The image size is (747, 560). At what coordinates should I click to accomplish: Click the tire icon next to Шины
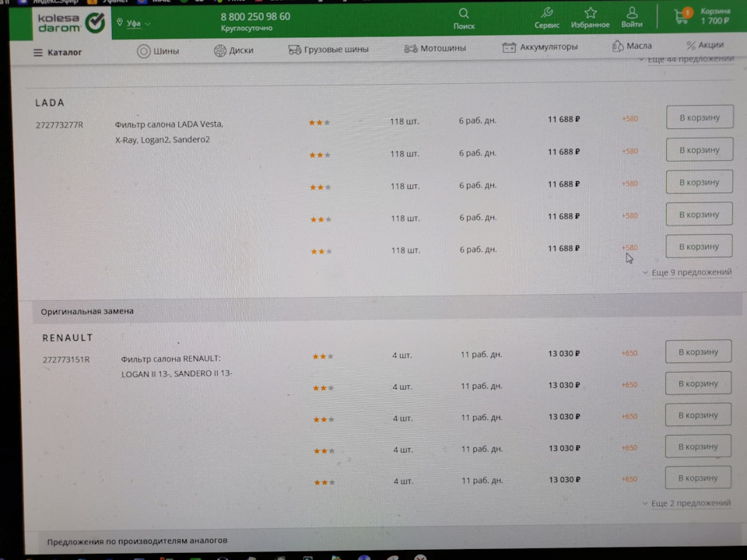[143, 51]
